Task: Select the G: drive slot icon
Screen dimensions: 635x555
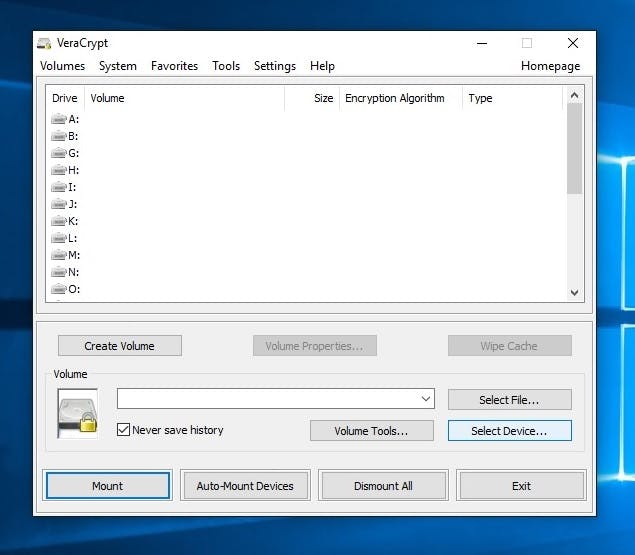Action: (59, 153)
